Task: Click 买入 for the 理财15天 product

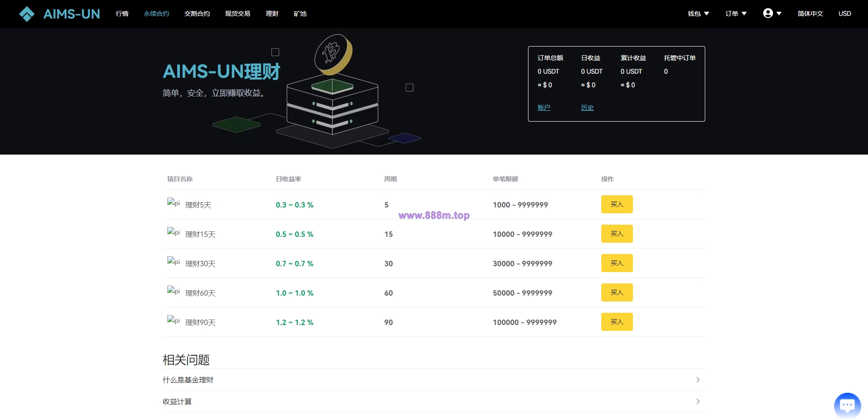Action: pos(617,234)
